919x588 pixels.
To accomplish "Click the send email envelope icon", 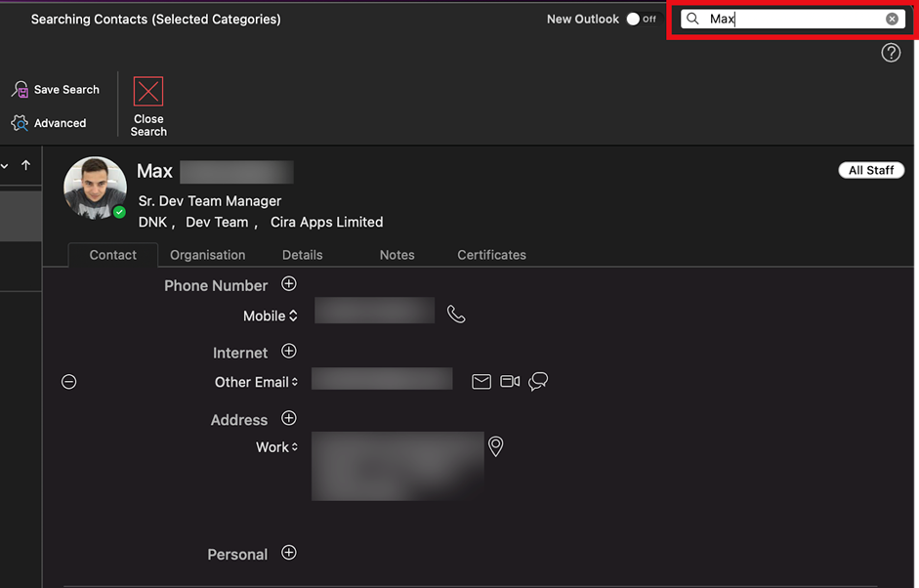I will [481, 382].
